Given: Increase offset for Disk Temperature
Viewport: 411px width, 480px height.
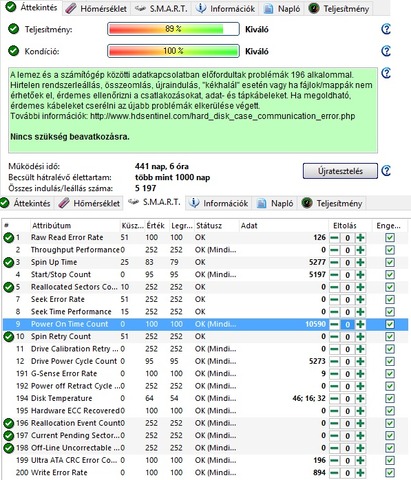Looking at the screenshot, I should click(360, 398).
